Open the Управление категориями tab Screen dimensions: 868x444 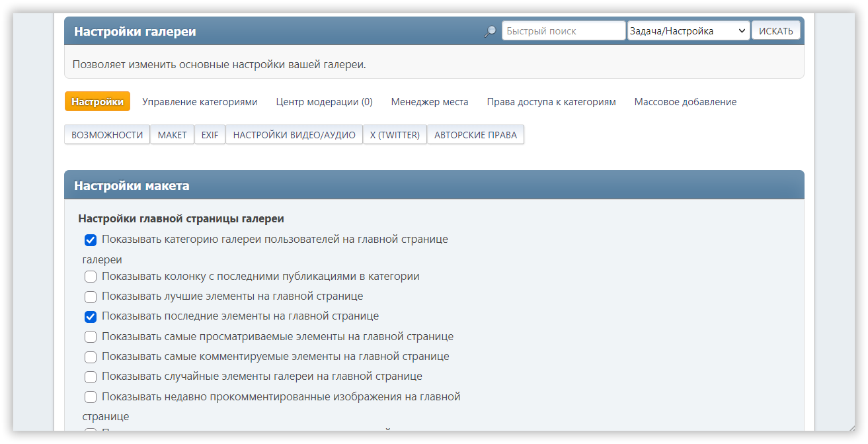pyautogui.click(x=200, y=102)
